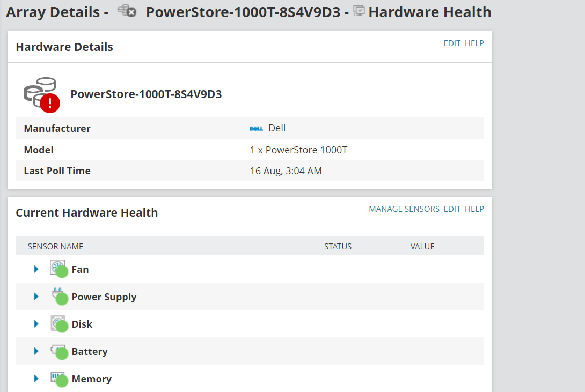Click the Disk sensor icon
Screen dimensions: 585x392
pyautogui.click(x=60, y=323)
